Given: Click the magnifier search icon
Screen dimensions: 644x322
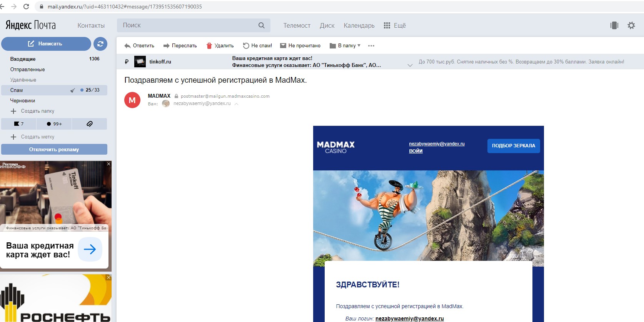Looking at the screenshot, I should click(262, 25).
